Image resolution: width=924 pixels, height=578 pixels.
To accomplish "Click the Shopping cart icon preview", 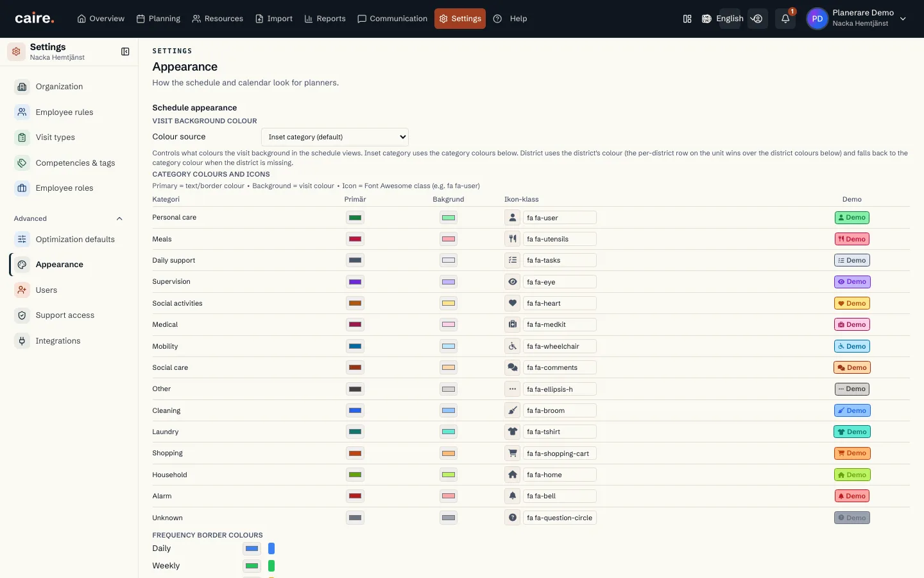I will (512, 453).
